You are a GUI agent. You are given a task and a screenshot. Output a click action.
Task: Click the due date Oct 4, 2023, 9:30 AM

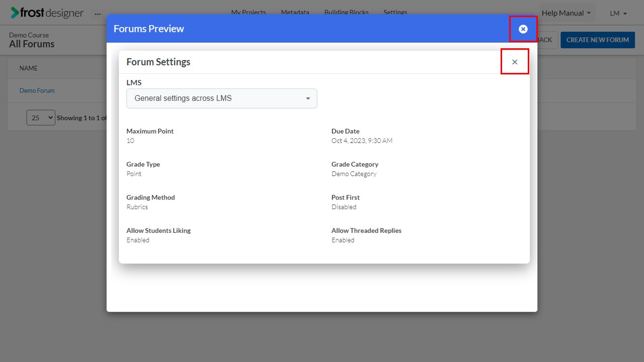click(362, 141)
